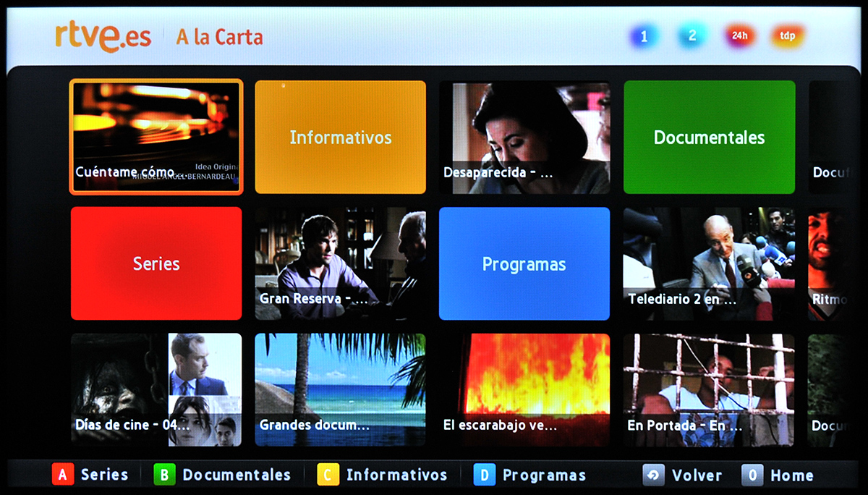868x495 pixels.
Task: Select the red Series tile
Action: click(x=156, y=263)
